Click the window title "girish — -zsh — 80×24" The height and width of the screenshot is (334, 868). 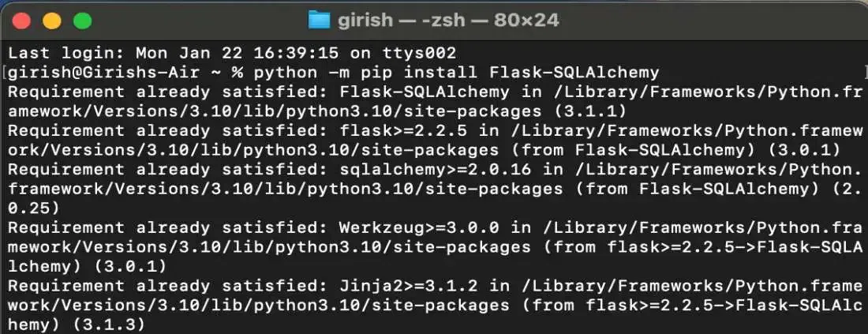point(448,20)
